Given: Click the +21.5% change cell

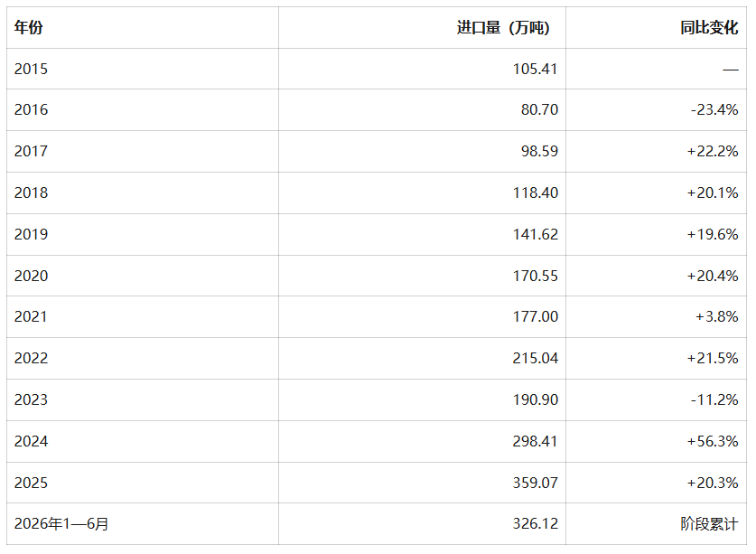Looking at the screenshot, I should pyautogui.click(x=713, y=358).
